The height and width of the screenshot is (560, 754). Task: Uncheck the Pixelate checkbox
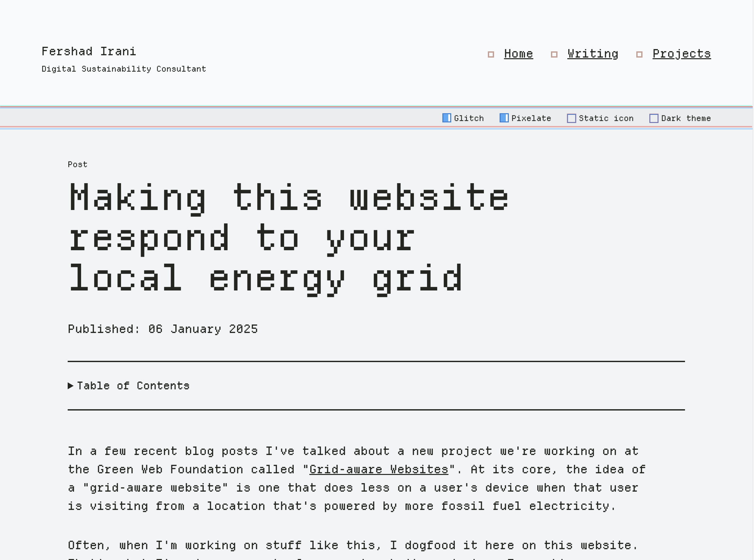click(x=504, y=118)
